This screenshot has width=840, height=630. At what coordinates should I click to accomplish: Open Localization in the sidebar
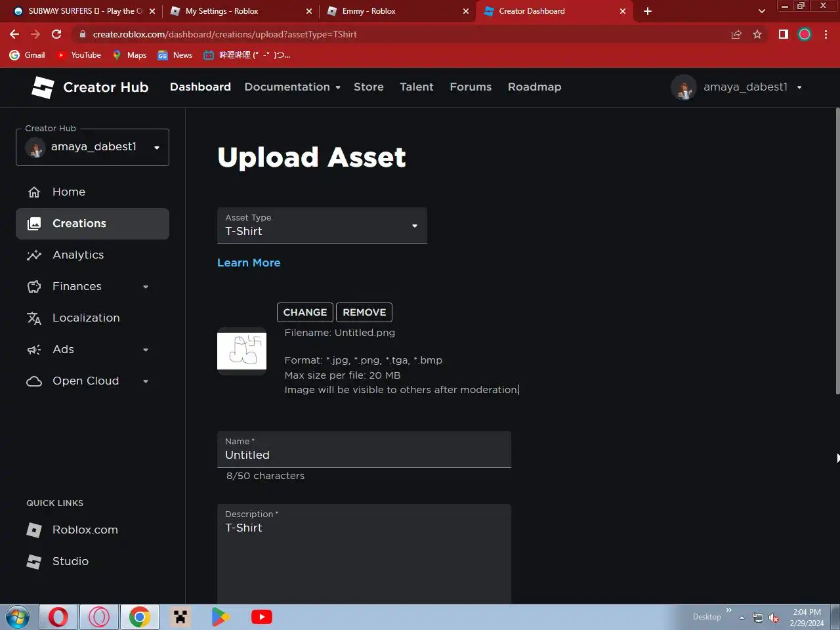[x=92, y=318]
